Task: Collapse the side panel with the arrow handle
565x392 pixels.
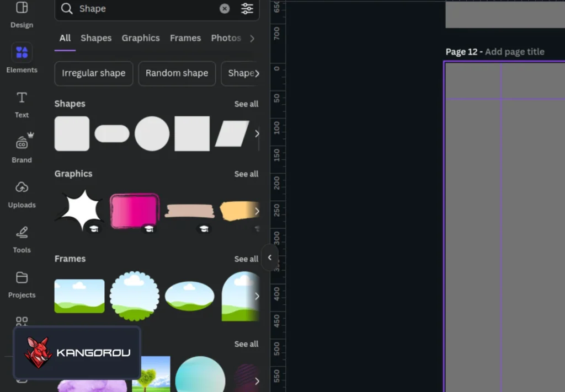Action: (x=270, y=257)
